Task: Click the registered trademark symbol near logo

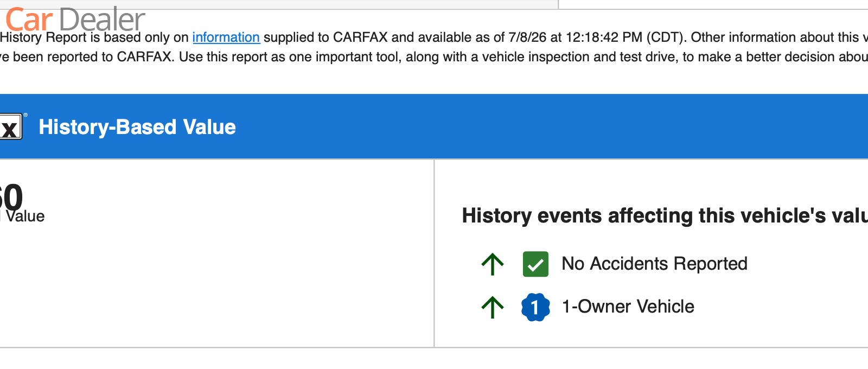Action: pos(25,115)
